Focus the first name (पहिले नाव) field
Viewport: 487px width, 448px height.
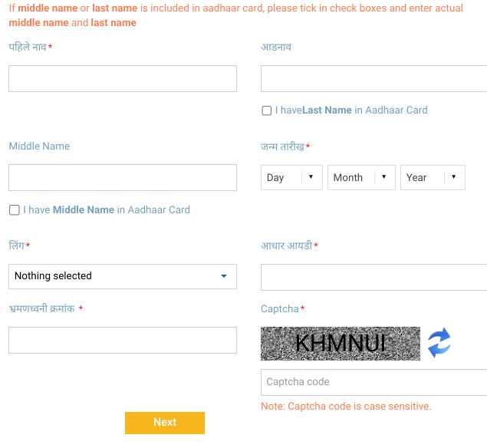pyautogui.click(x=123, y=78)
